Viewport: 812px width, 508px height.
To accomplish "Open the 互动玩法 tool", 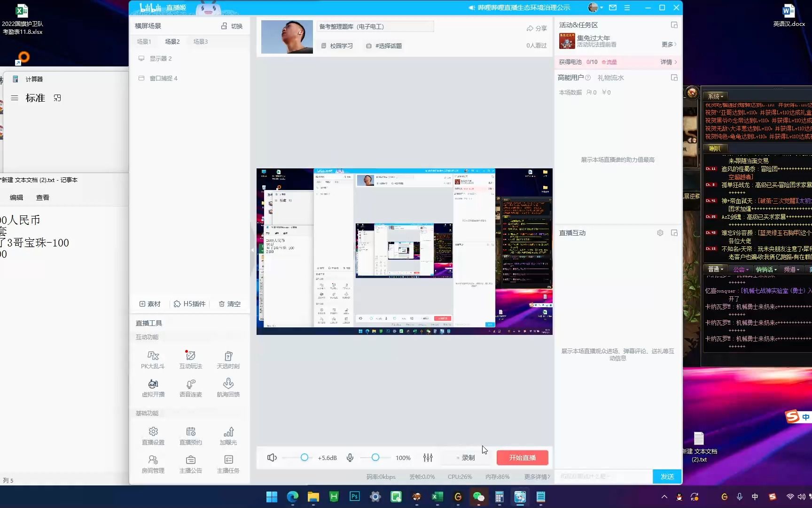I will click(x=191, y=360).
